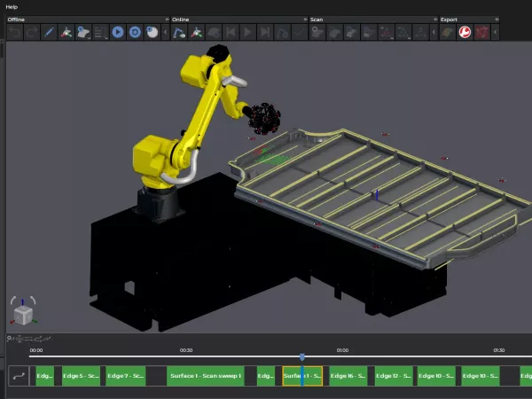Click the blue circular loop icon
532x399 pixels.
tap(135, 33)
